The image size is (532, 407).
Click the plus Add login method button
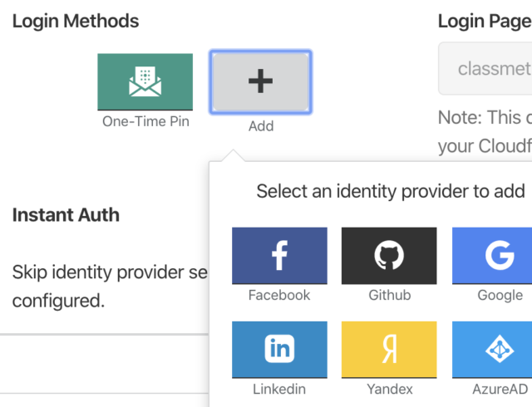pos(260,81)
